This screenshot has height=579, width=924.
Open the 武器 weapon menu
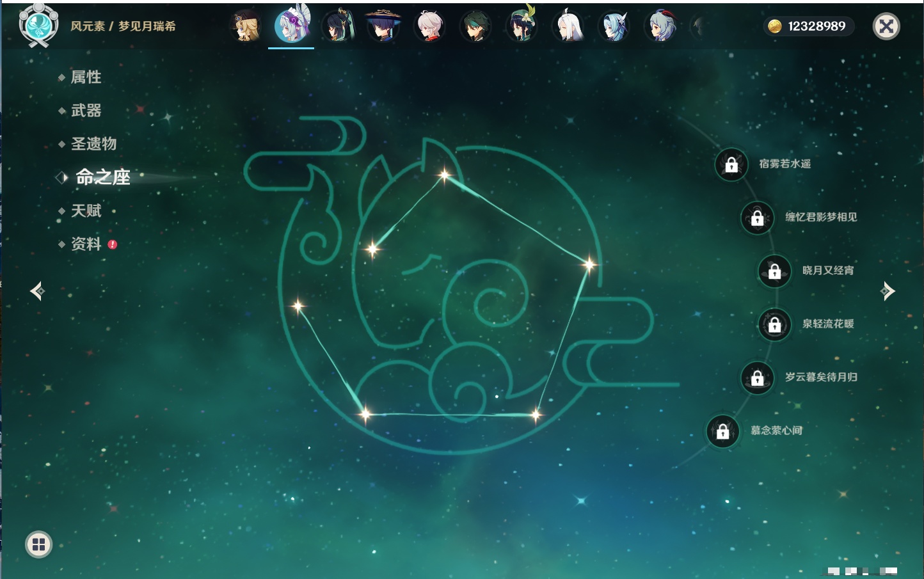pyautogui.click(x=86, y=111)
